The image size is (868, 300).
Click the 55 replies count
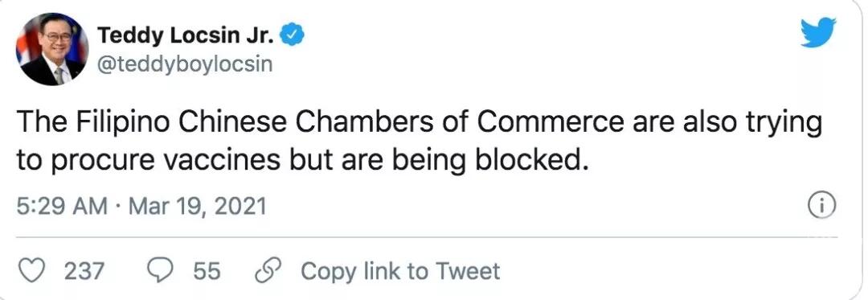click(x=207, y=272)
